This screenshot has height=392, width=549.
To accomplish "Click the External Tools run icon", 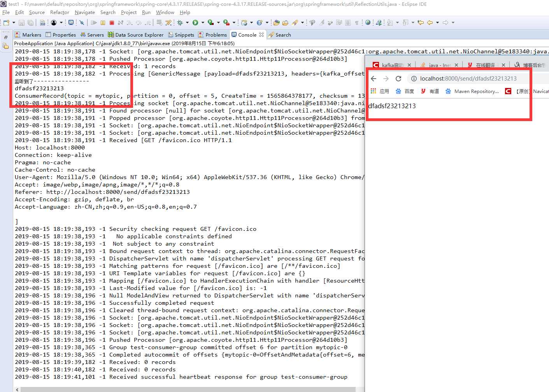I will coord(226,23).
